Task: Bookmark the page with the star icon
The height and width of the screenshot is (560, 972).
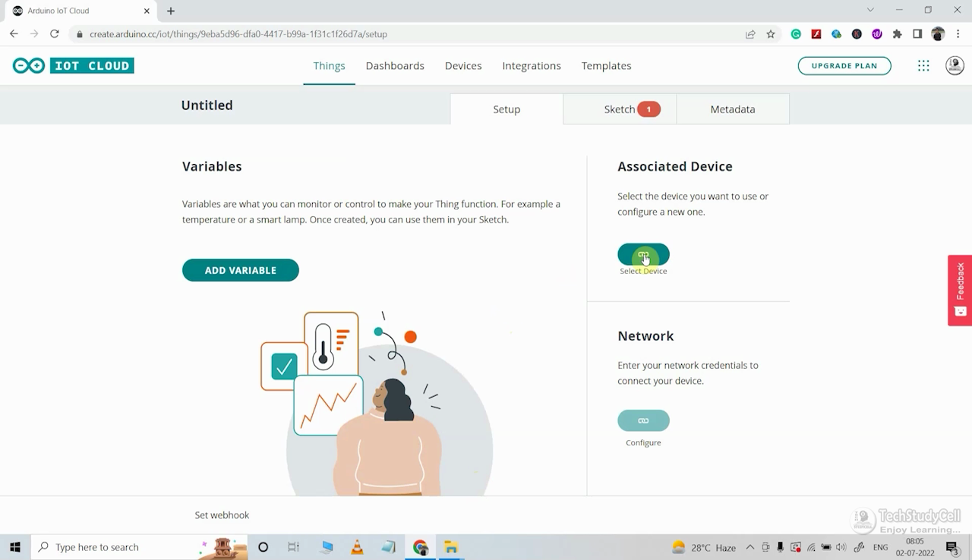Action: [771, 34]
